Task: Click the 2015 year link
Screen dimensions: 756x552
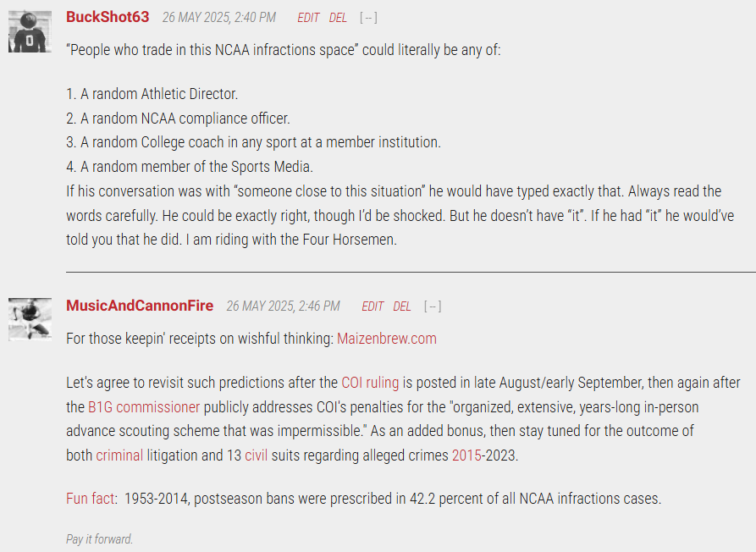Action: [466, 455]
